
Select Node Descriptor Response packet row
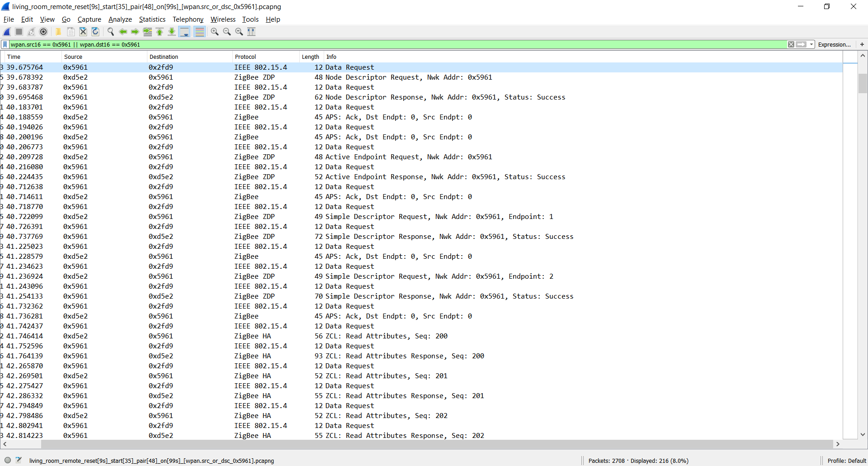(421, 97)
